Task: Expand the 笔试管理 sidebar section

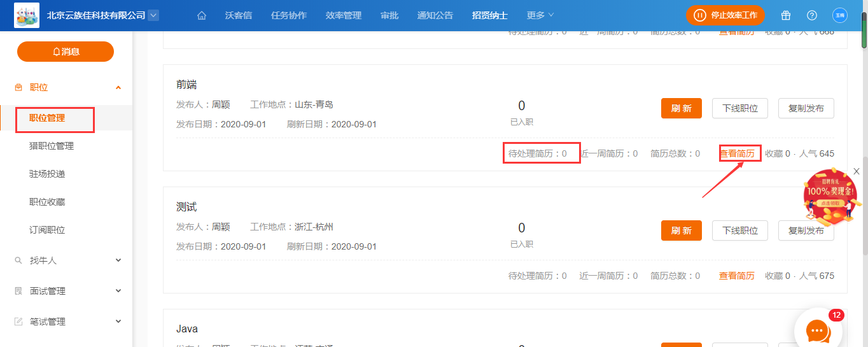Action: coord(118,322)
